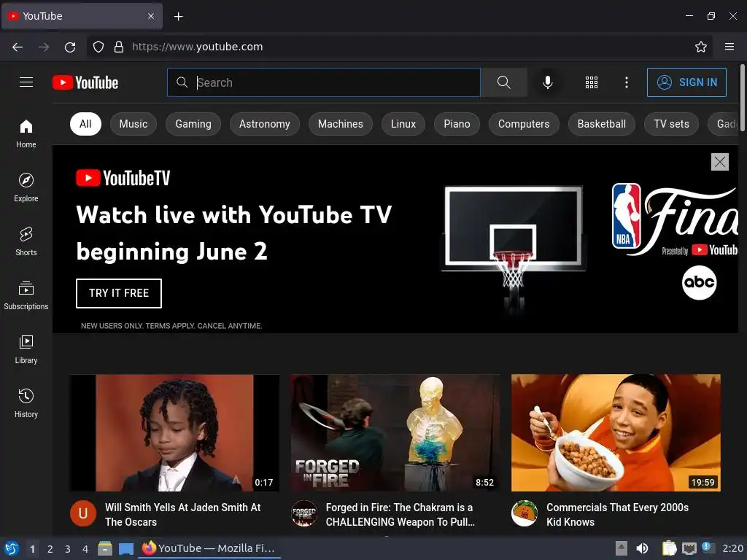The height and width of the screenshot is (560, 747).
Task: Go to Home in sidebar
Action: tap(26, 134)
